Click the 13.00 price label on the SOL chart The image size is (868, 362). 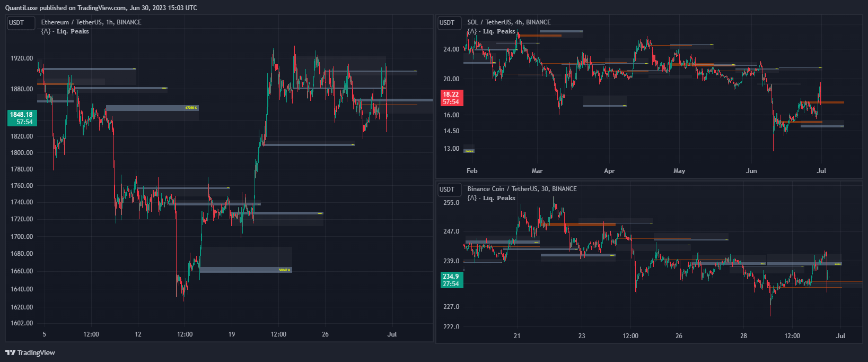pos(451,149)
